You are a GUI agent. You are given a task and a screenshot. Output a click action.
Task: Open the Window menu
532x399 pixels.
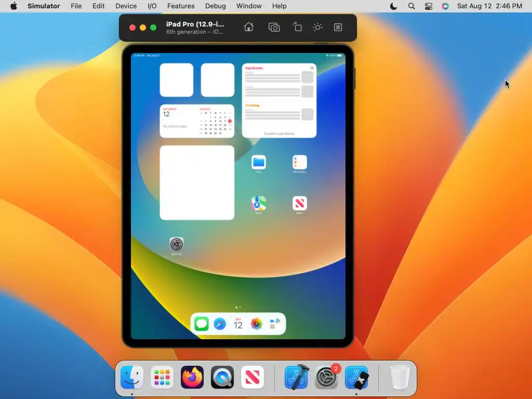click(249, 6)
